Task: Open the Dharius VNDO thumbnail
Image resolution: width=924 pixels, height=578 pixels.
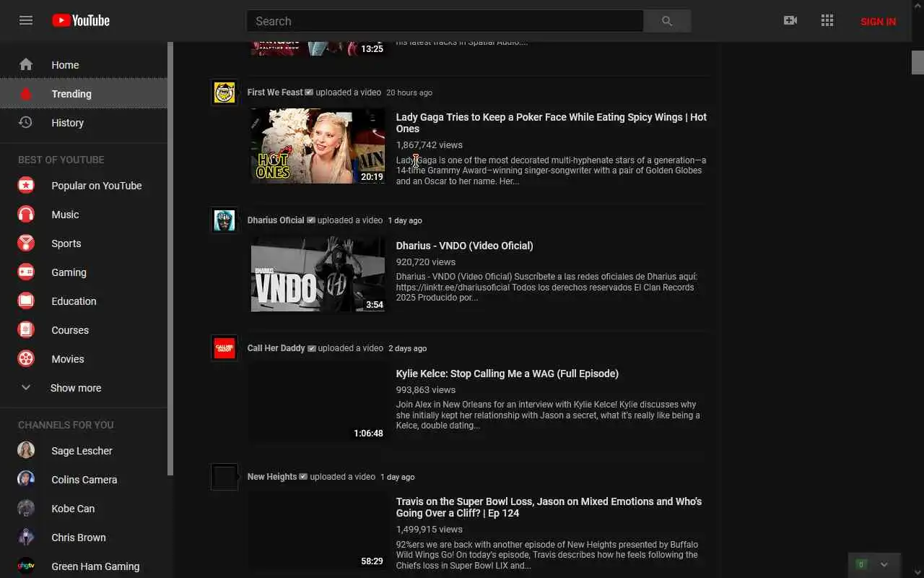Action: [318, 274]
